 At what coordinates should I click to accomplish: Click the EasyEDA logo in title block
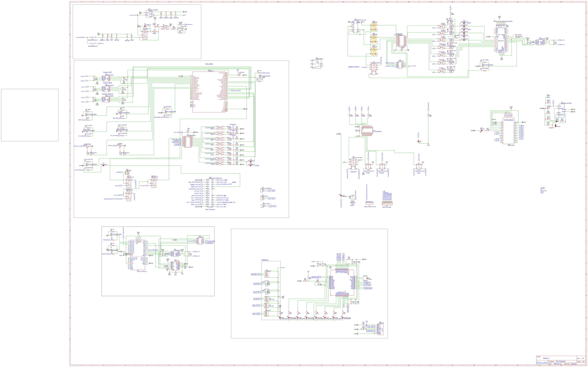tap(542, 363)
